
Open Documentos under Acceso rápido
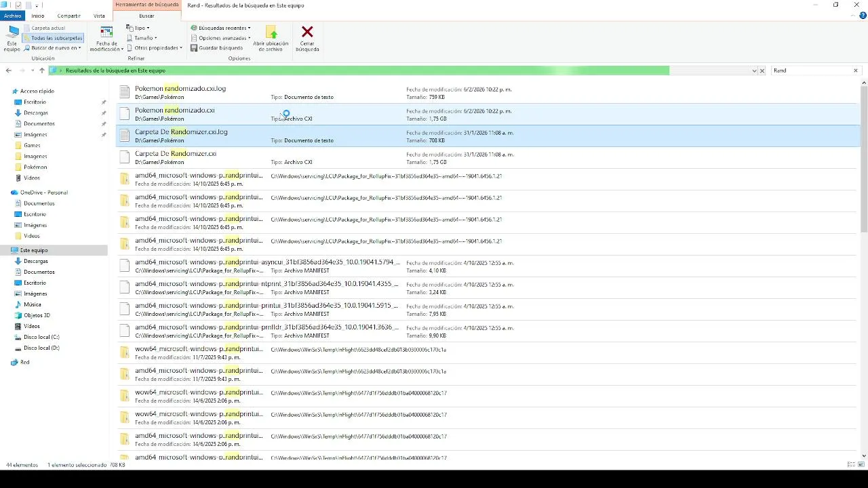click(x=39, y=123)
